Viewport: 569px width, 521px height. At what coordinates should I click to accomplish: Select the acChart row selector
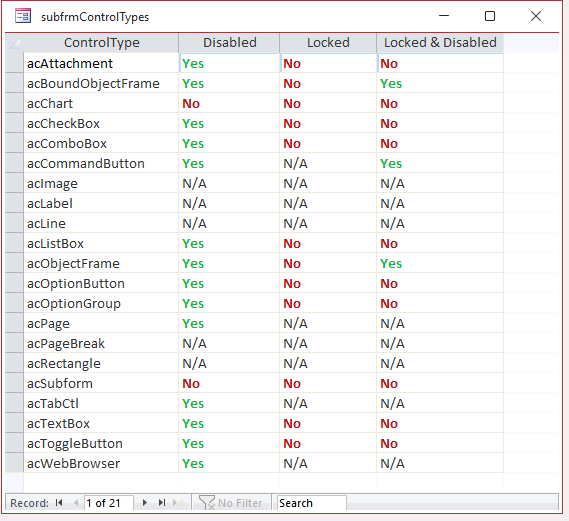tap(15, 103)
